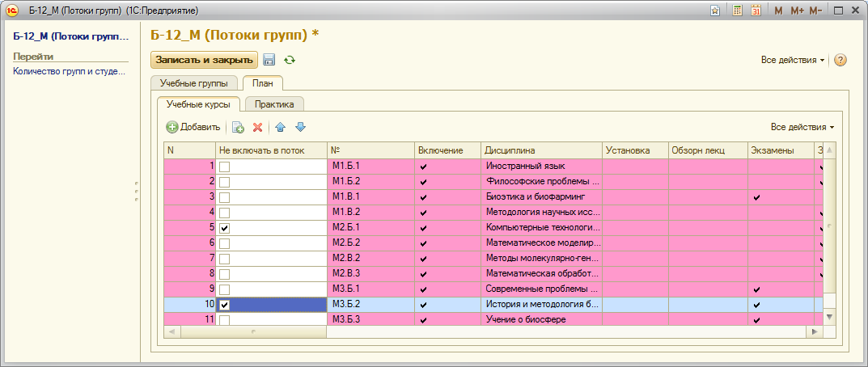Toggle Включение checkmark in Иностранный язык row
This screenshot has width=868, height=367.
423,167
